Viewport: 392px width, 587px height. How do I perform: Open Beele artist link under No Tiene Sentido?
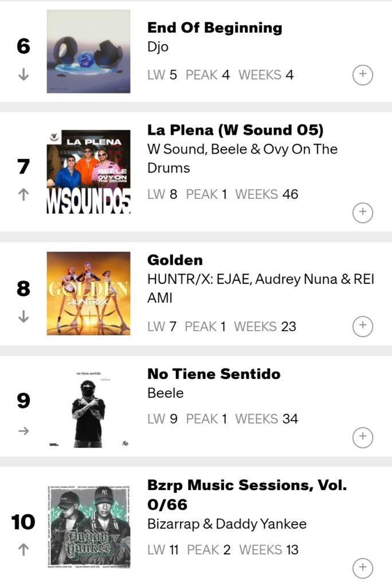point(166,393)
